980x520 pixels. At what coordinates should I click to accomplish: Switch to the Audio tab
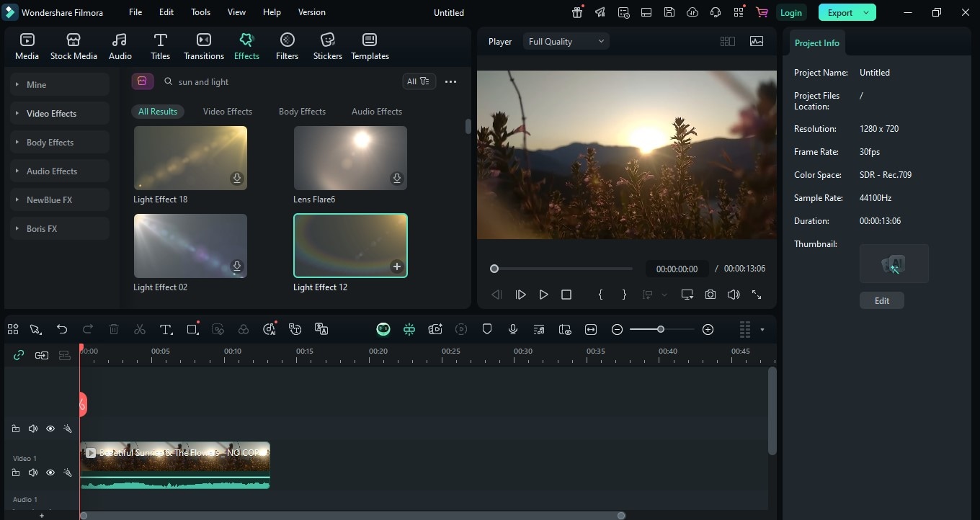[x=120, y=47]
